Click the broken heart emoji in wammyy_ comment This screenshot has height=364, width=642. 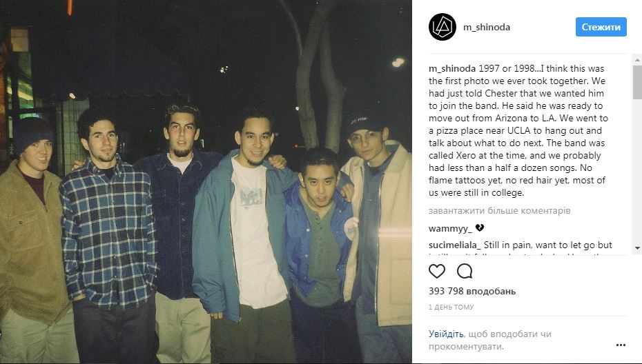click(480, 228)
